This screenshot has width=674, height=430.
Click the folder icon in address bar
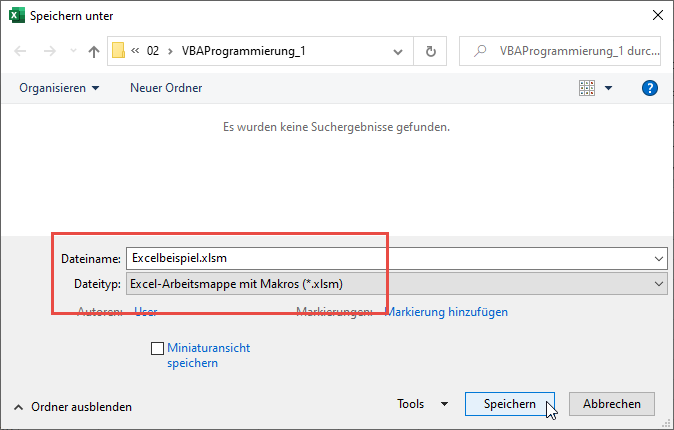point(119,51)
